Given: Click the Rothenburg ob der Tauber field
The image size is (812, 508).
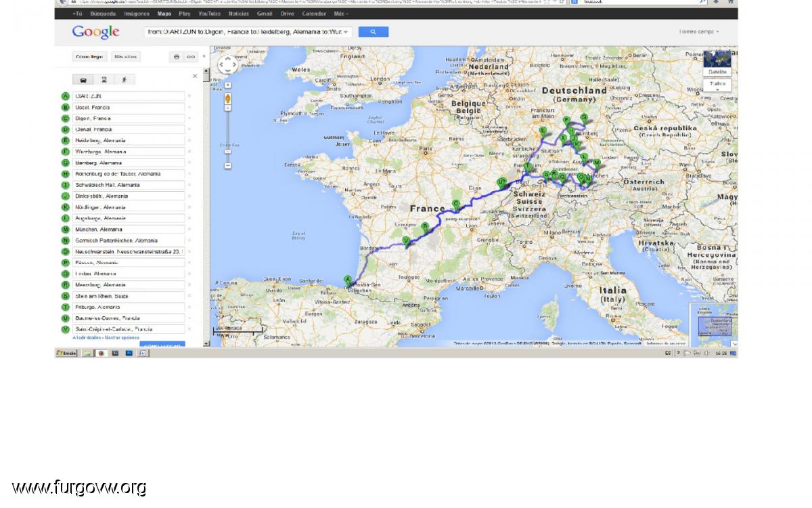Looking at the screenshot, I should click(129, 174).
